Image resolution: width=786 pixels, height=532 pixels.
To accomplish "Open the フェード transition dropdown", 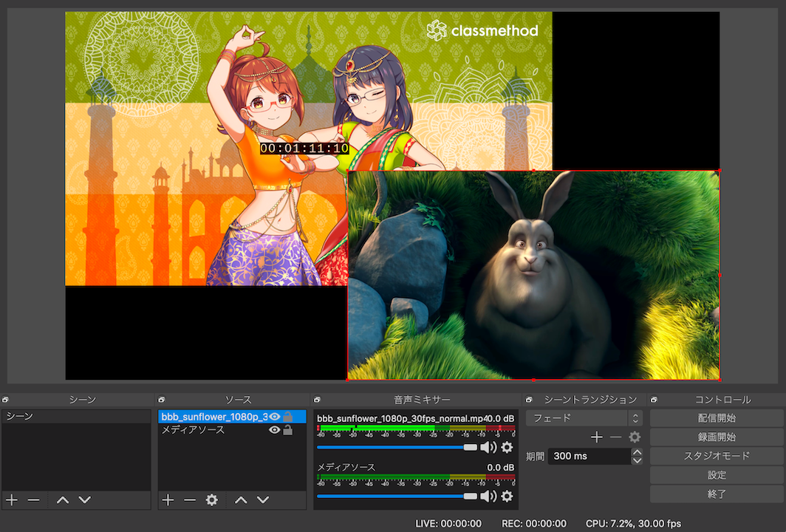I will point(584,417).
